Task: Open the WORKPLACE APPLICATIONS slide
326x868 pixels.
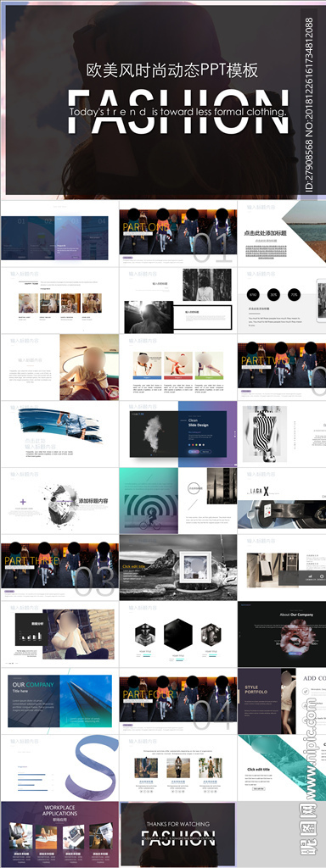Action: coord(59,834)
